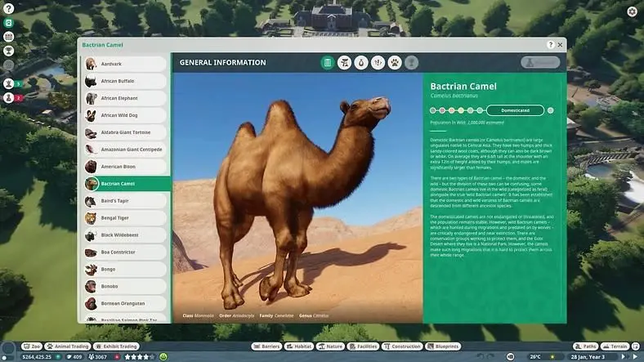Viewport: 644px width, 362px height.
Task: Click the guest count 3067
Action: (x=98, y=357)
